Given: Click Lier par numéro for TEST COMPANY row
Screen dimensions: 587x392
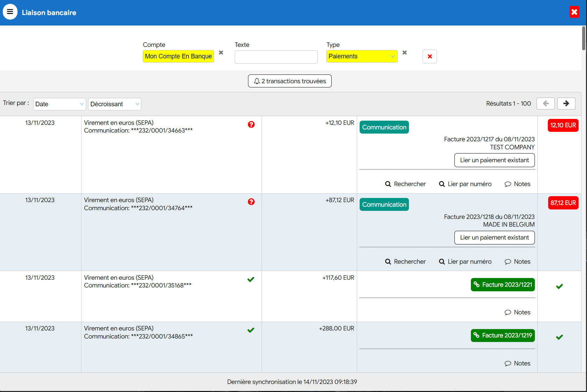Looking at the screenshot, I should pyautogui.click(x=465, y=184).
